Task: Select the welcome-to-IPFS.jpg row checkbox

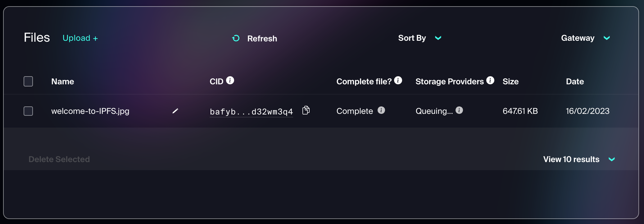Action: click(28, 111)
